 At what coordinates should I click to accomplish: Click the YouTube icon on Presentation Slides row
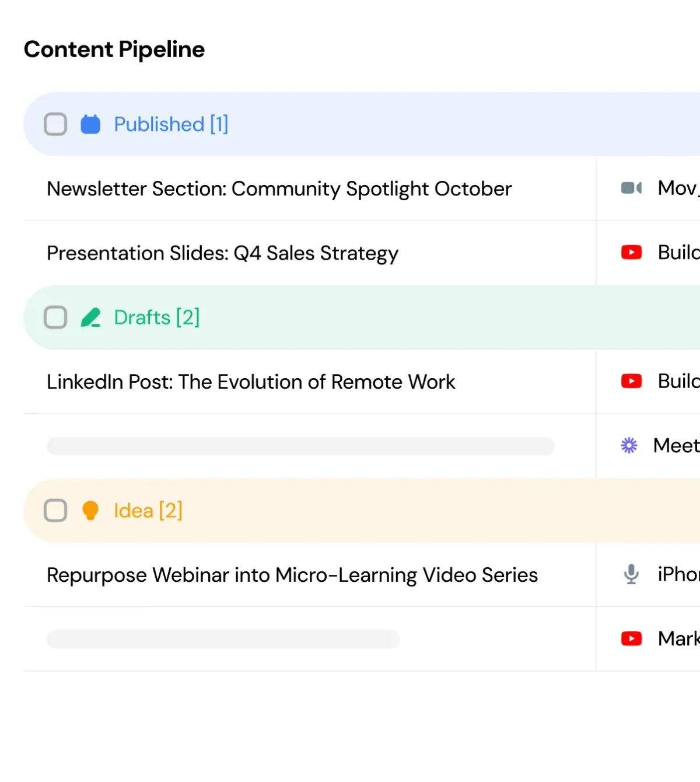click(x=631, y=252)
